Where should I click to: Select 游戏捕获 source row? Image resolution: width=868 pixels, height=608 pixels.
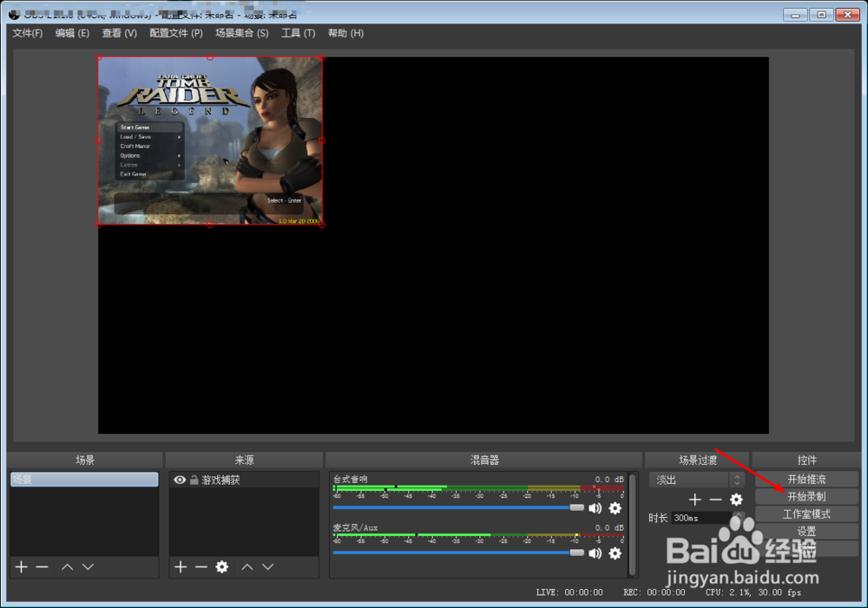tap(244, 480)
